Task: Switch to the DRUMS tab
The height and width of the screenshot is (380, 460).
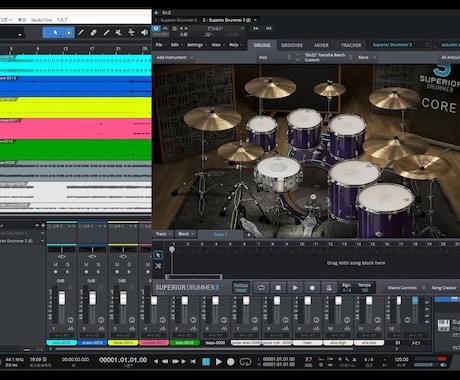Action: click(262, 45)
